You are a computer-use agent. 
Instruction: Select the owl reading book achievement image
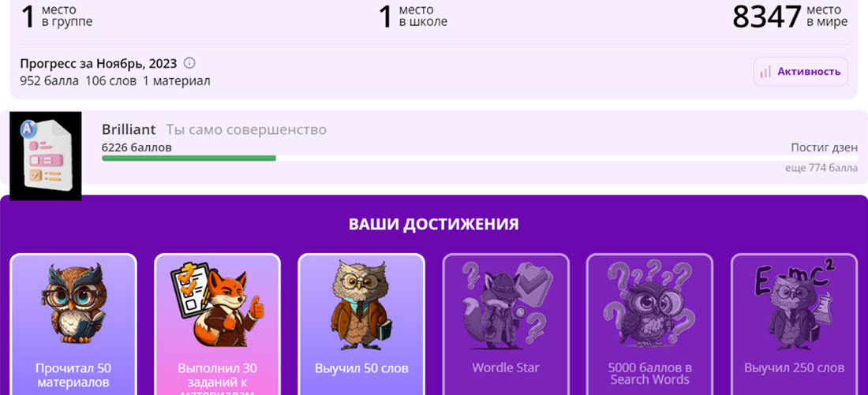pyautogui.click(x=73, y=304)
